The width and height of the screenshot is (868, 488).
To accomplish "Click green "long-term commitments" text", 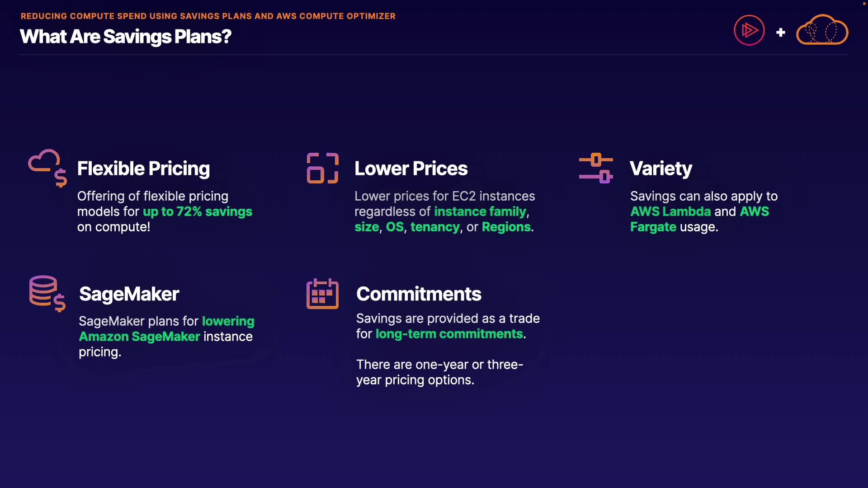I will pyautogui.click(x=449, y=334).
